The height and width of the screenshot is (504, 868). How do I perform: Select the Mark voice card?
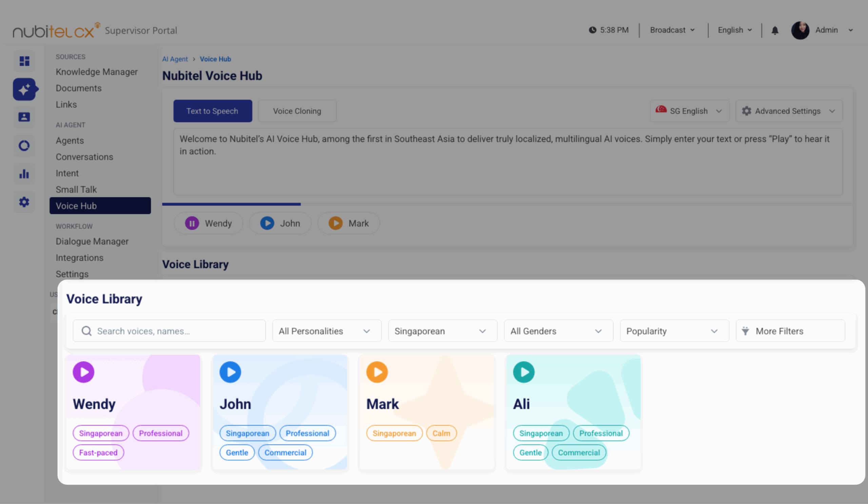pos(427,413)
